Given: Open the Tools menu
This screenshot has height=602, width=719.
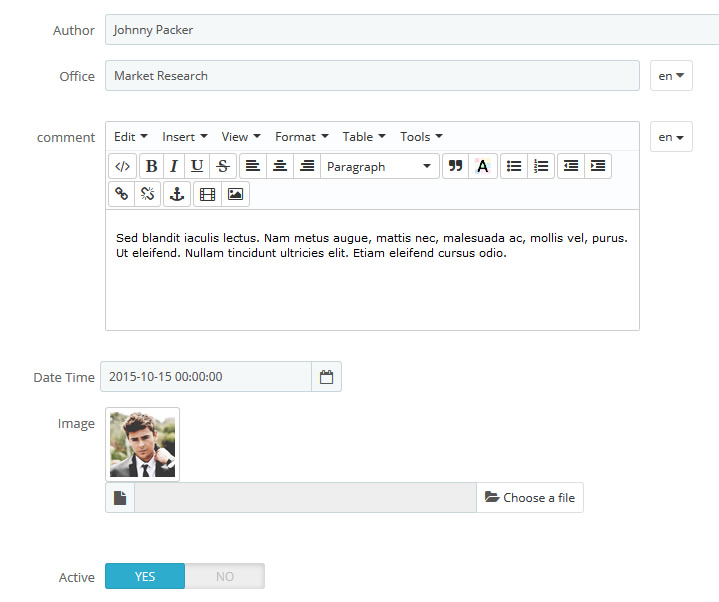Looking at the screenshot, I should pos(421,137).
